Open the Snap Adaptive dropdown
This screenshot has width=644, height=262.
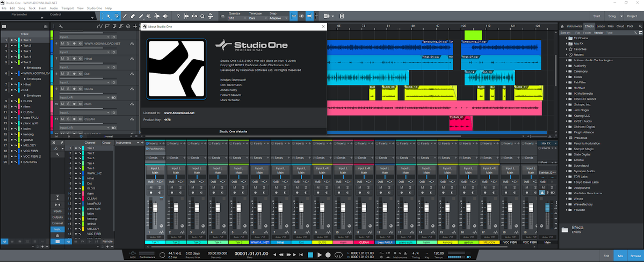(x=277, y=18)
